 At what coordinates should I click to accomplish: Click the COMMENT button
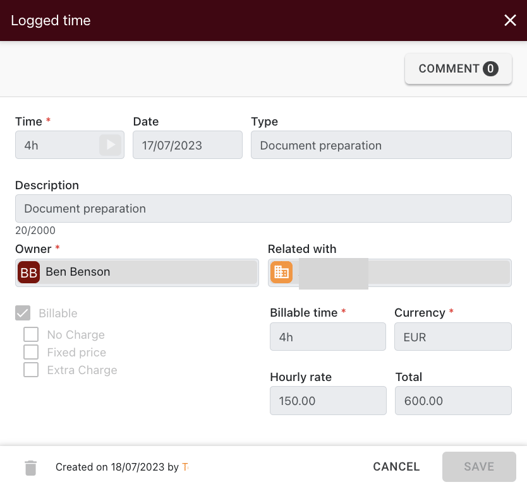tap(458, 69)
